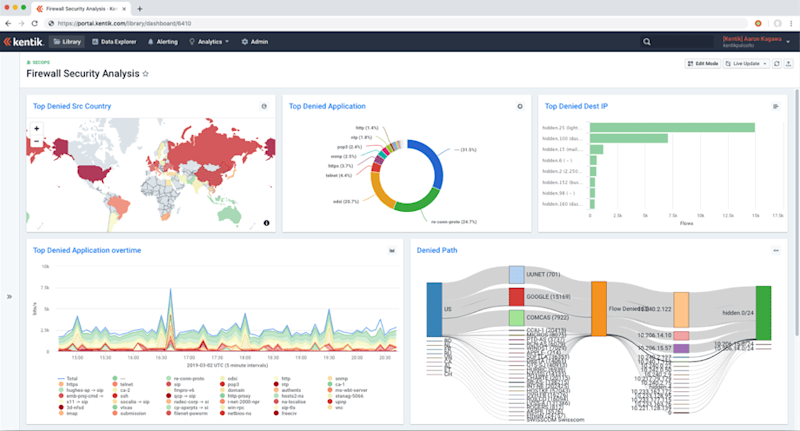
Task: Toggle the pop3 legend entry
Action: (x=230, y=384)
